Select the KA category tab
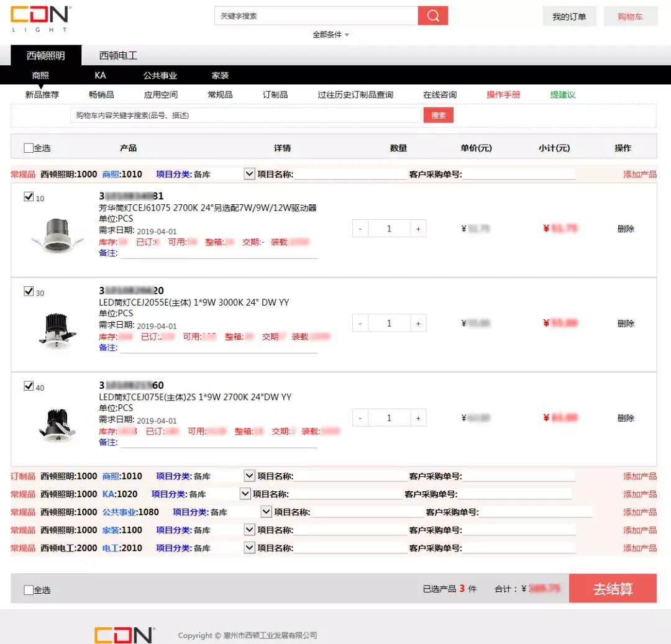The width and height of the screenshot is (671, 644). pyautogui.click(x=100, y=76)
